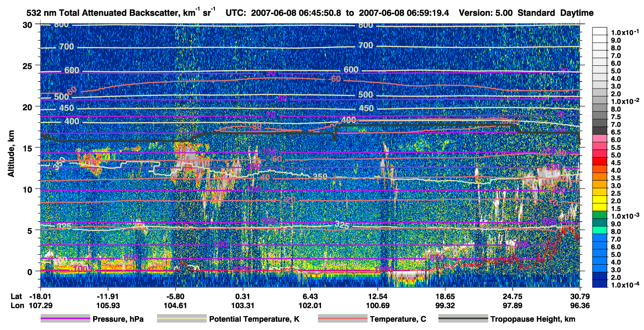Click the altitude tick label '15'

[28, 148]
